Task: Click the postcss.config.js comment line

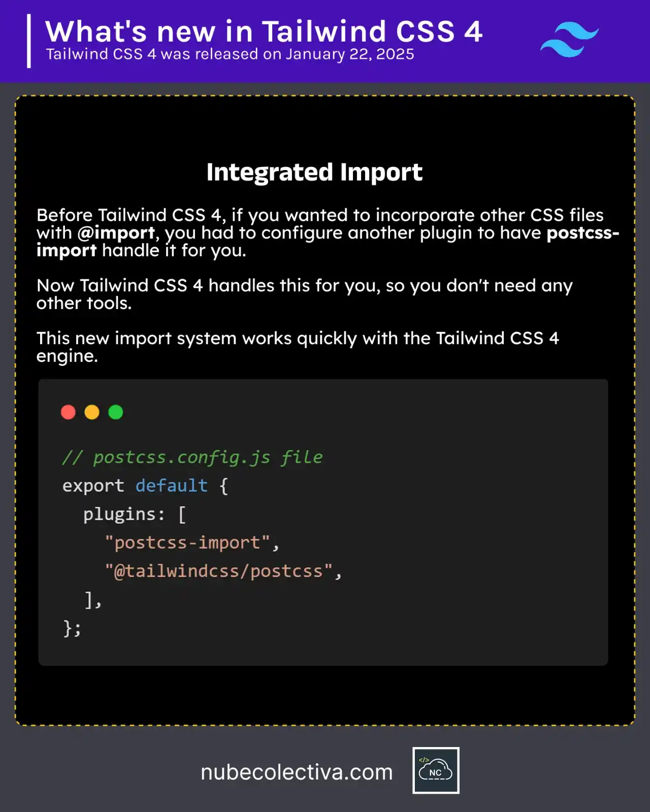Action: [x=192, y=457]
